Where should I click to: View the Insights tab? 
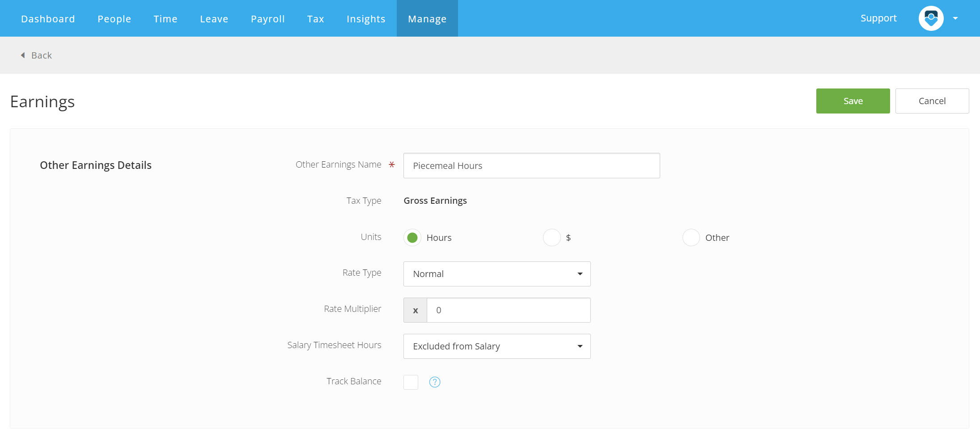(x=366, y=19)
